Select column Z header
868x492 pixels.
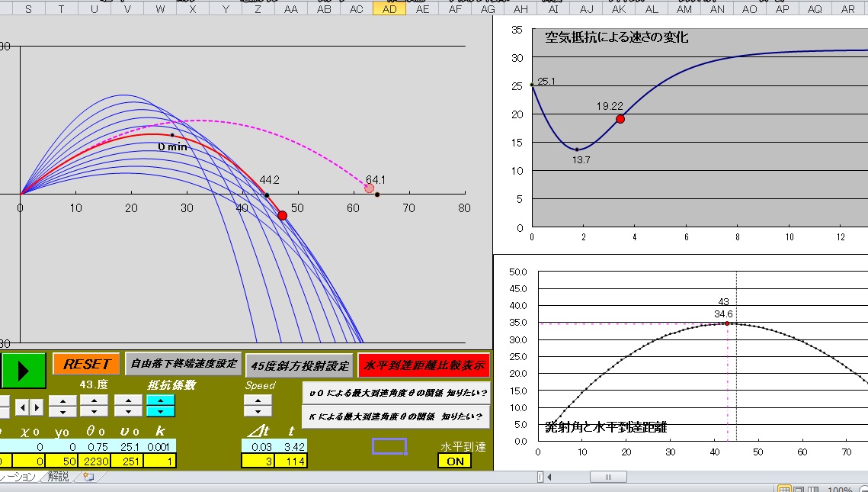pyautogui.click(x=258, y=8)
